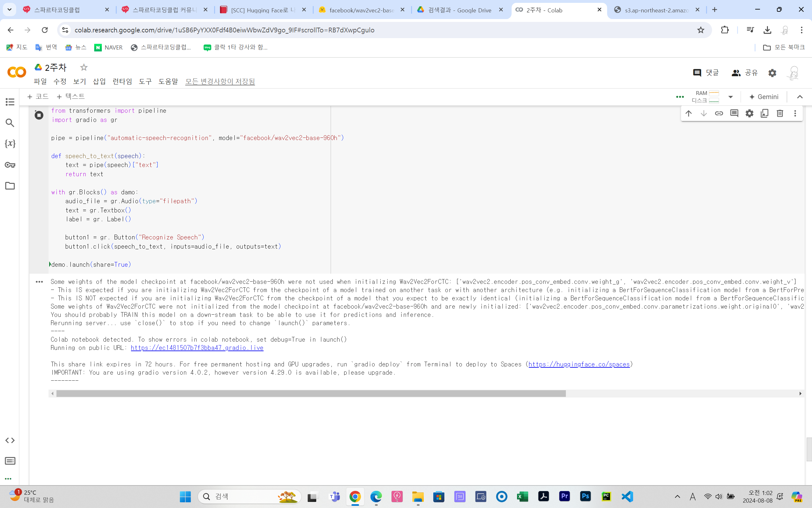Open Chrome downloads
The height and width of the screenshot is (508, 812).
767,30
